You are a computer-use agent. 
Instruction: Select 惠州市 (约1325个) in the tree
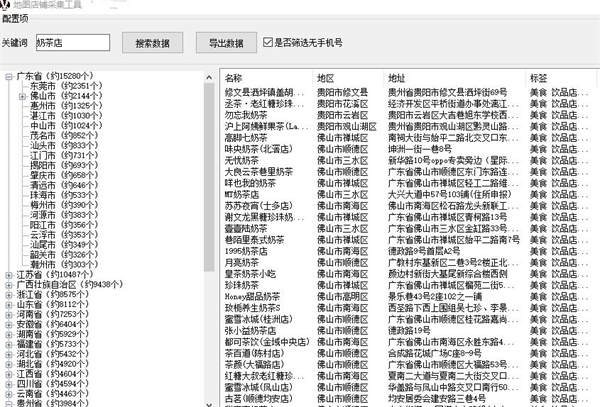click(66, 106)
